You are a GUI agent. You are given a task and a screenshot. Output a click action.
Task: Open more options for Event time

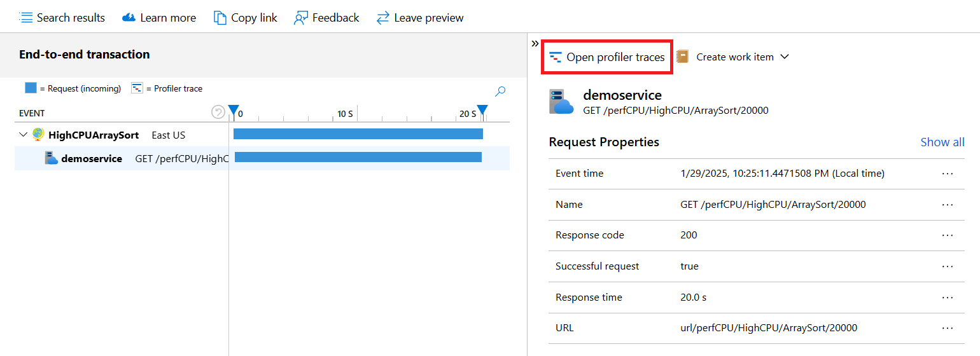click(948, 174)
